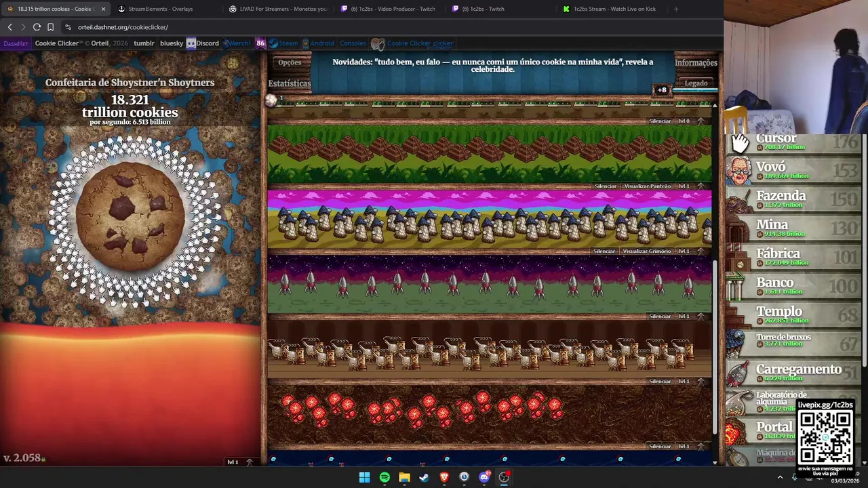
Task: Buy a Mina building
Action: (x=793, y=229)
